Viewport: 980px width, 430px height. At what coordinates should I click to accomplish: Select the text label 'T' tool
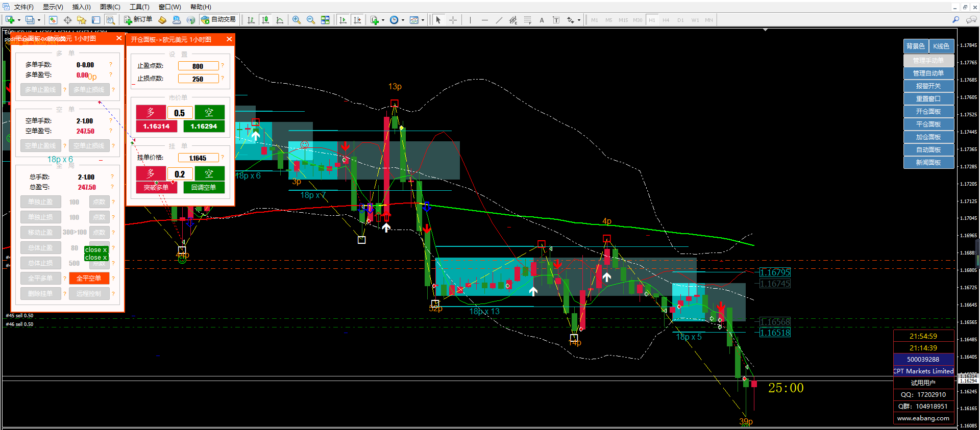coord(556,20)
